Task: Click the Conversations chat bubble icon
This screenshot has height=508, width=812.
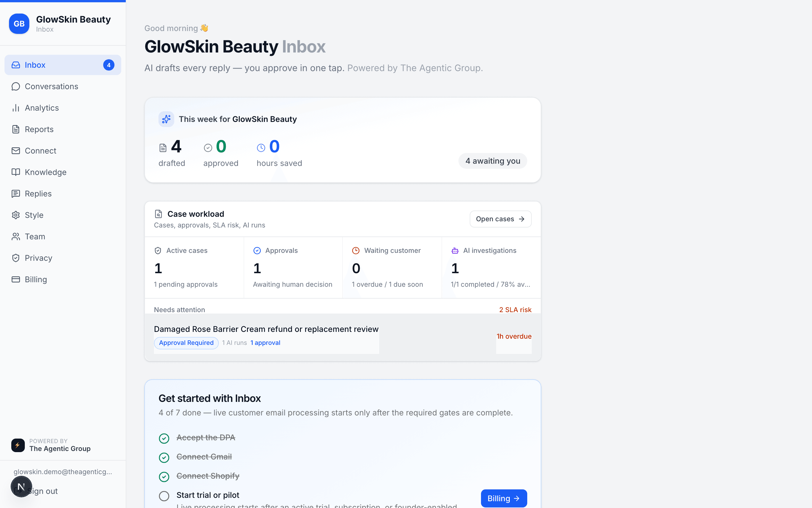Action: point(16,86)
